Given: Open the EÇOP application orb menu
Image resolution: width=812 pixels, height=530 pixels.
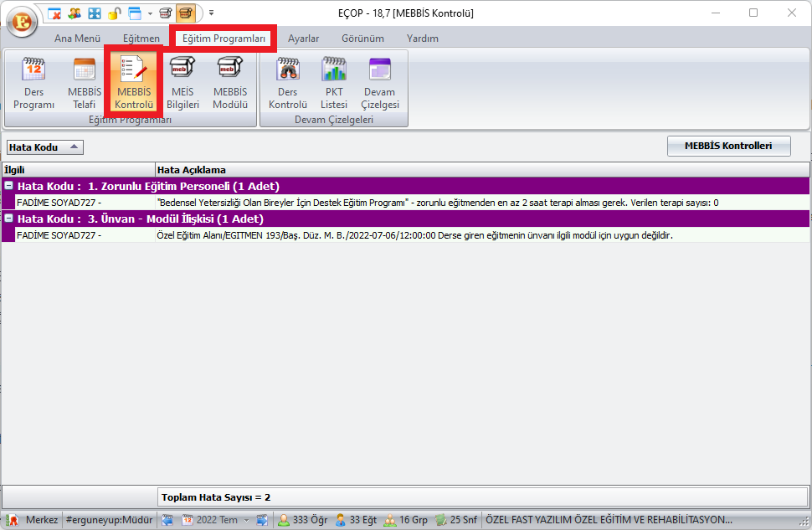Looking at the screenshot, I should pos(22,22).
